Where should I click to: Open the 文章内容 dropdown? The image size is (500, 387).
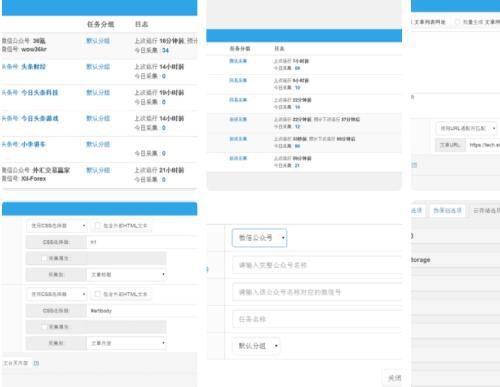(127, 343)
